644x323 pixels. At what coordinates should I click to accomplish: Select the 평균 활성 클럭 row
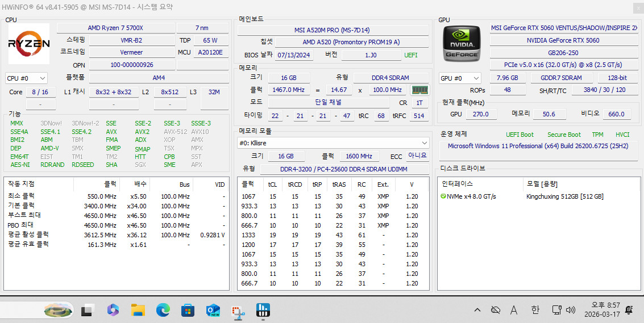116,235
